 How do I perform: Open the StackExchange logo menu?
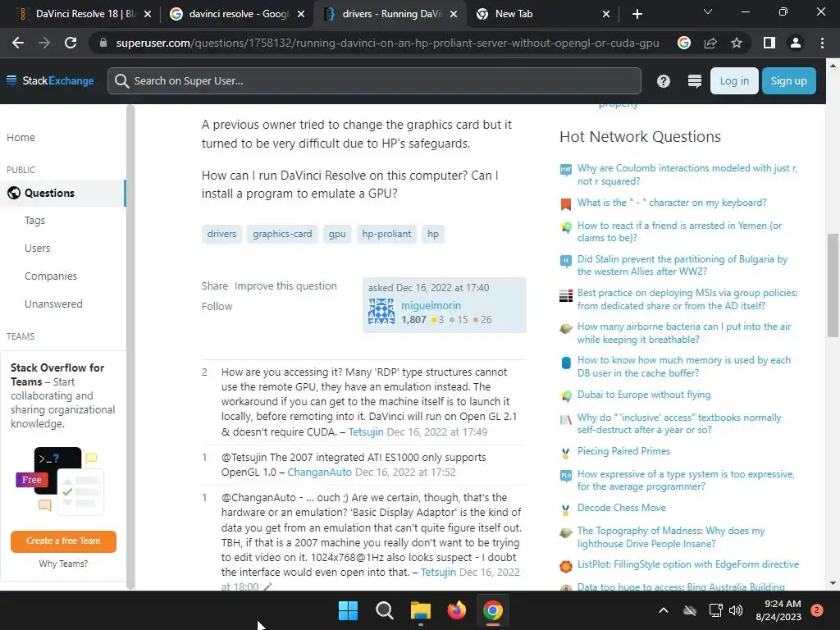(50, 81)
